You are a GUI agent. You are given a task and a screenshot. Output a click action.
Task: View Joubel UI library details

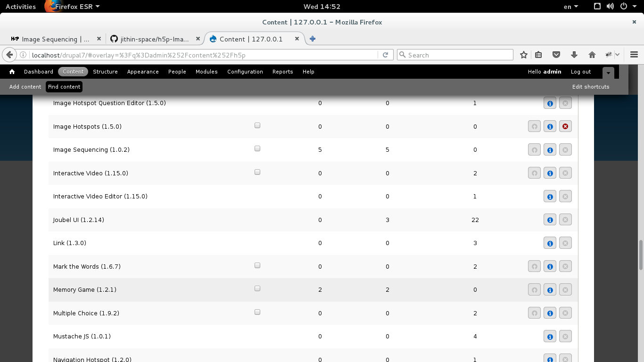tap(550, 220)
